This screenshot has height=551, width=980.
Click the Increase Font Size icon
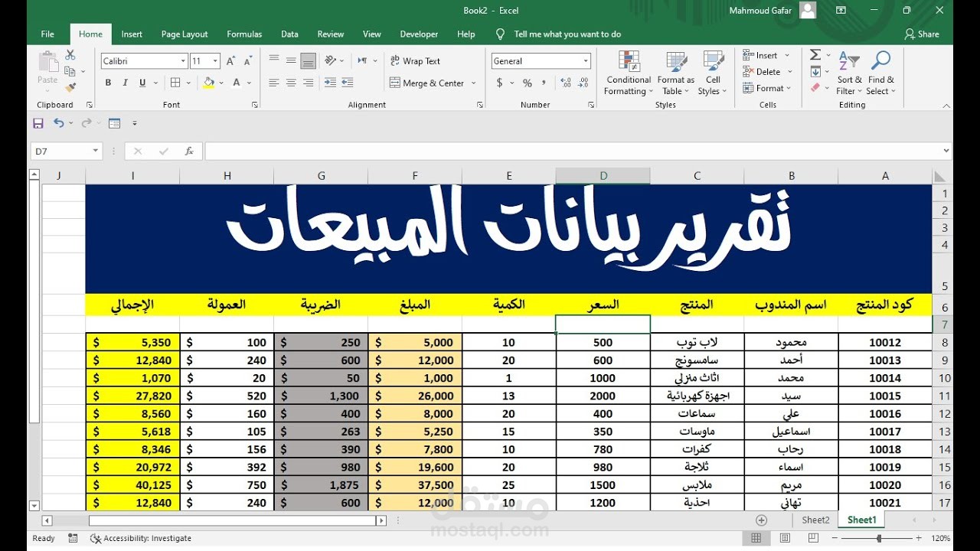232,61
